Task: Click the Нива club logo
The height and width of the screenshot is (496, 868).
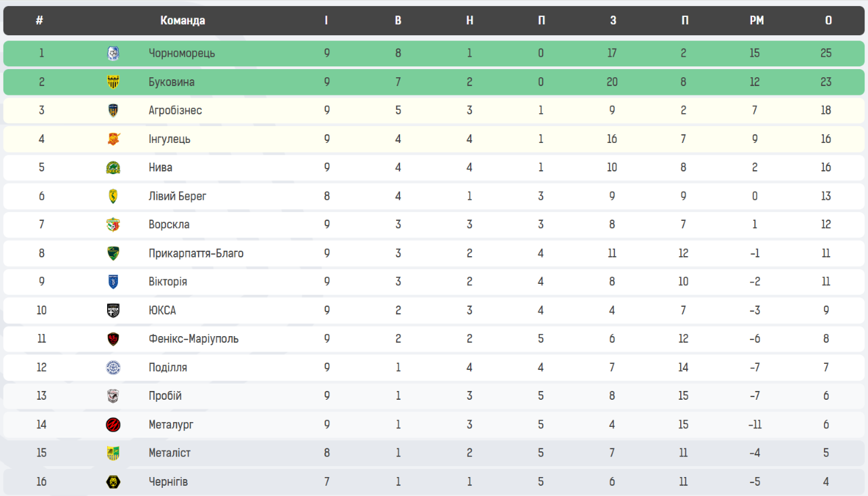Action: [113, 167]
